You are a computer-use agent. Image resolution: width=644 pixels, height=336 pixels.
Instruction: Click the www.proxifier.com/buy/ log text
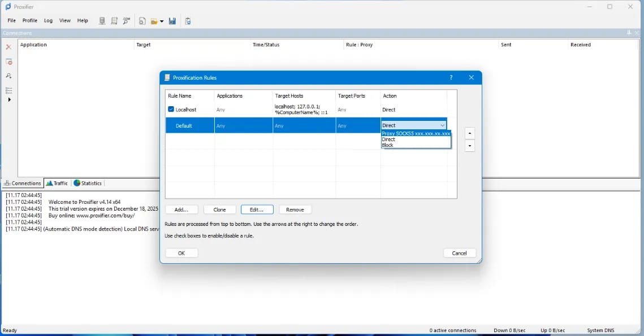(106, 215)
